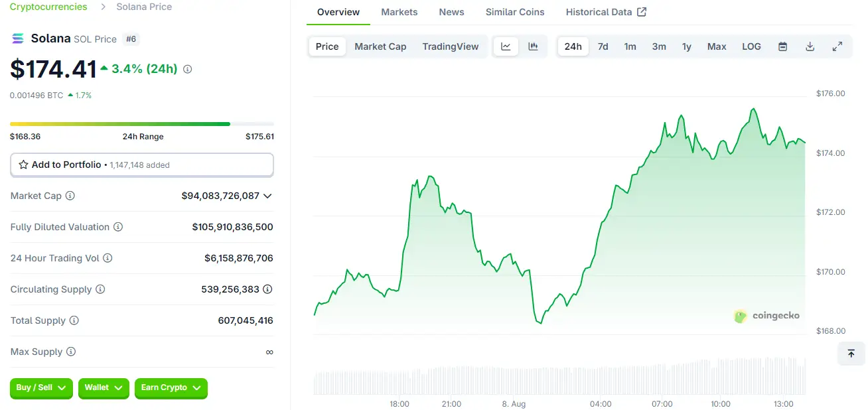Click info icon beside 3.4% (24h) change

(x=187, y=69)
